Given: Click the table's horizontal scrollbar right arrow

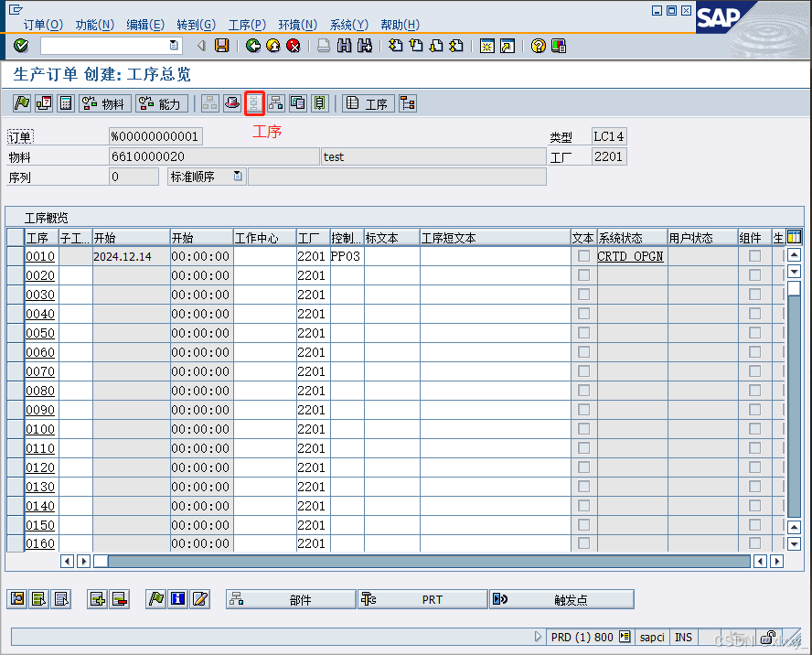Looking at the screenshot, I should tap(776, 561).
